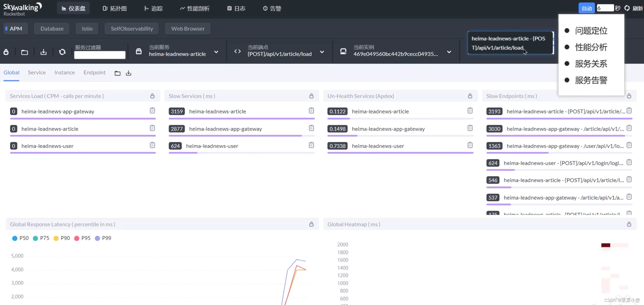Screen dimensions: 644x305
Task: Select the Istio dashboard group
Action: [x=87, y=29]
